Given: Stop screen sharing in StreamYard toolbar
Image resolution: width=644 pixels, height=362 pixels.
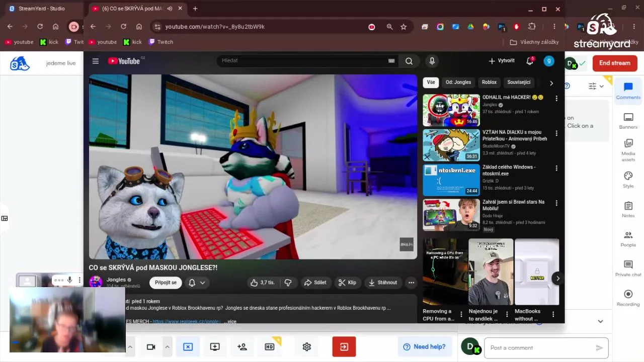Looking at the screenshot, I should click(x=188, y=347).
